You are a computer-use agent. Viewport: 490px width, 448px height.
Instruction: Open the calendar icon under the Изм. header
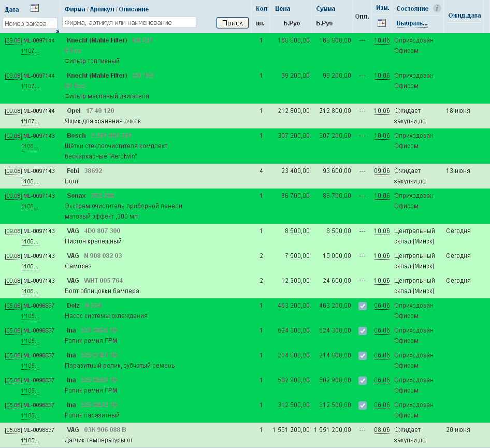click(382, 23)
